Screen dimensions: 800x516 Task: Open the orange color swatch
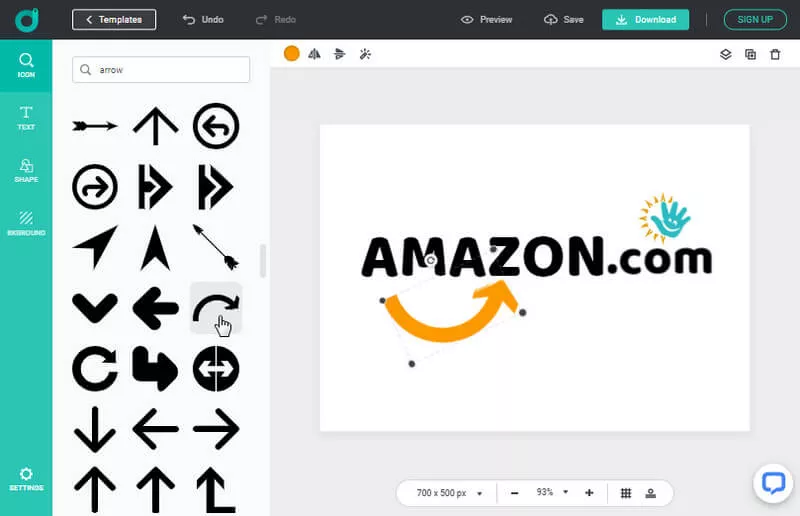click(x=291, y=54)
